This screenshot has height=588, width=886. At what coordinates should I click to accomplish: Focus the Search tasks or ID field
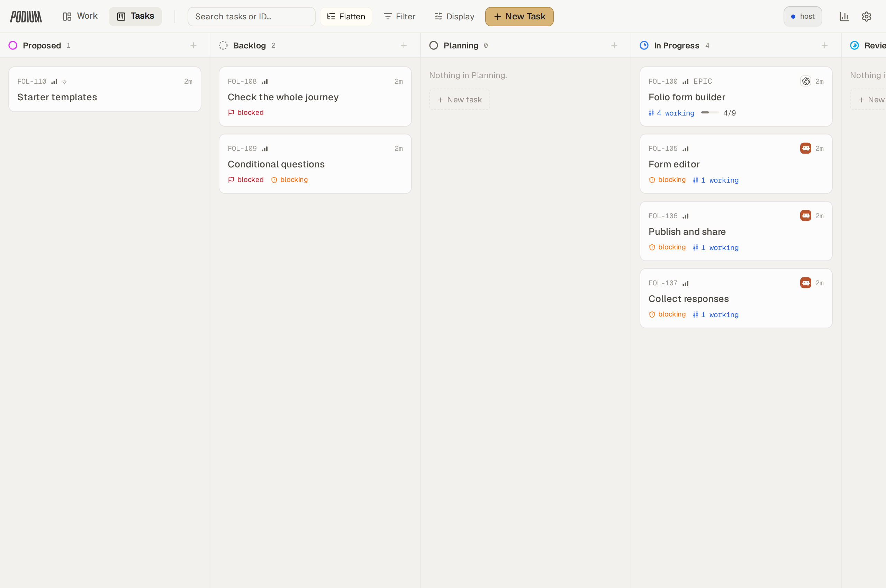[x=251, y=17]
